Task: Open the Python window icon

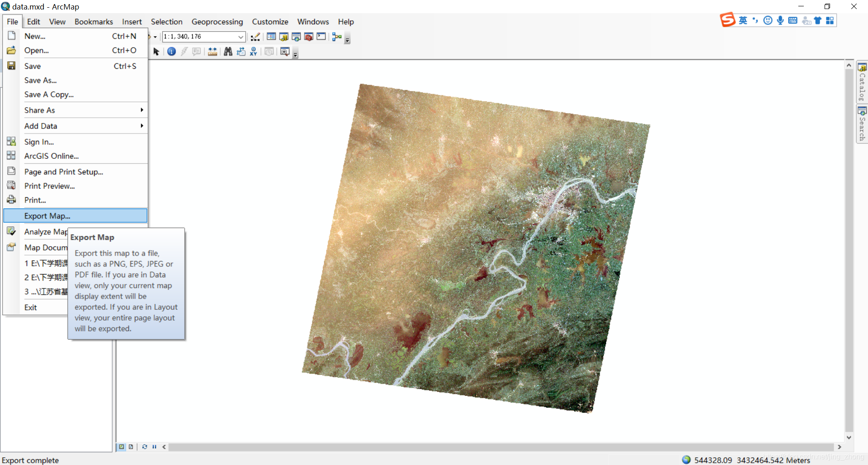Action: click(321, 37)
